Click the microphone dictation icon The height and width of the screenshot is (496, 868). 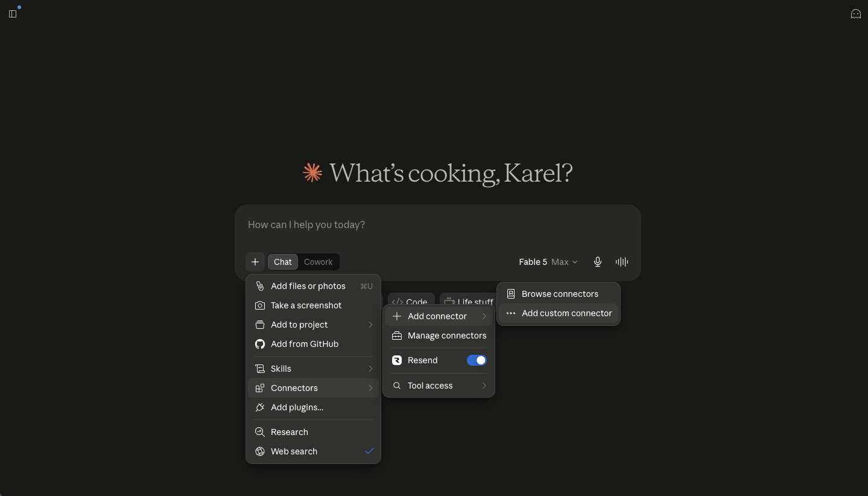pos(597,262)
